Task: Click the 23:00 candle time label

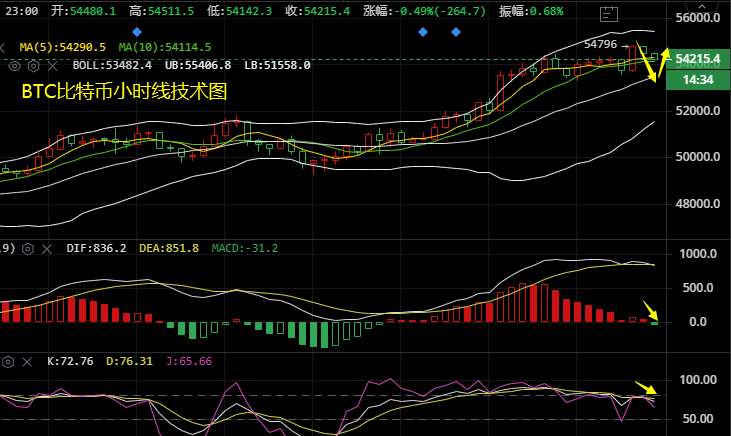Action: (x=22, y=11)
